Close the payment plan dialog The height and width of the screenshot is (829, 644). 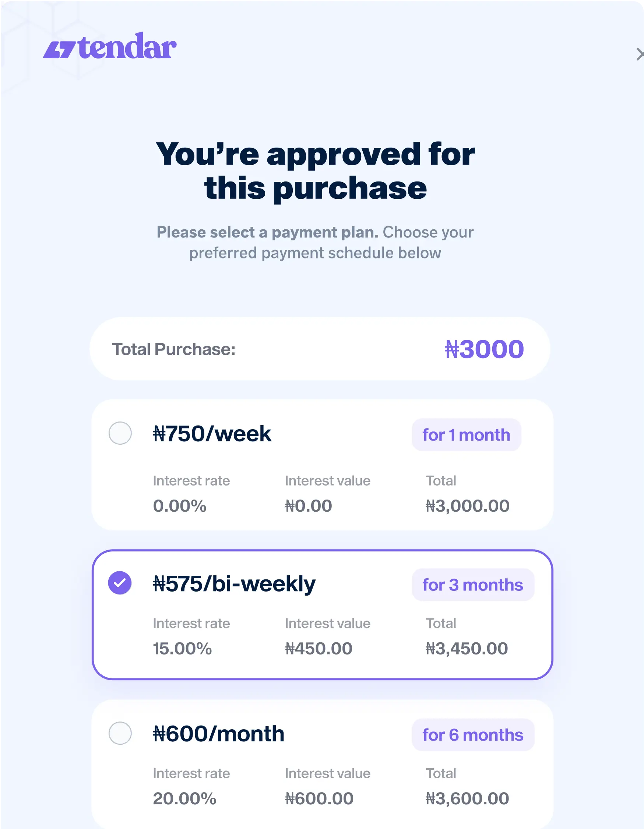coord(640,54)
